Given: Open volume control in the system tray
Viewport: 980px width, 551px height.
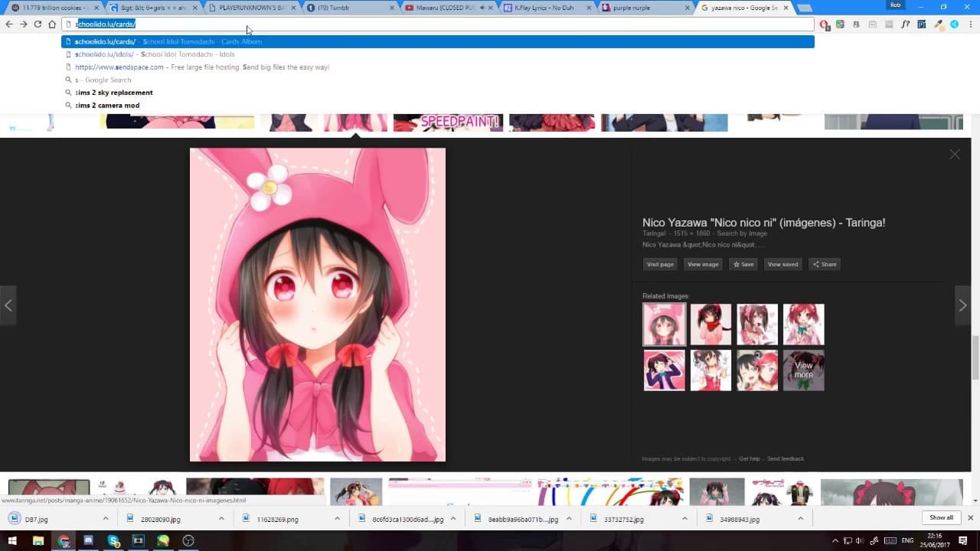Looking at the screenshot, I should (859, 540).
